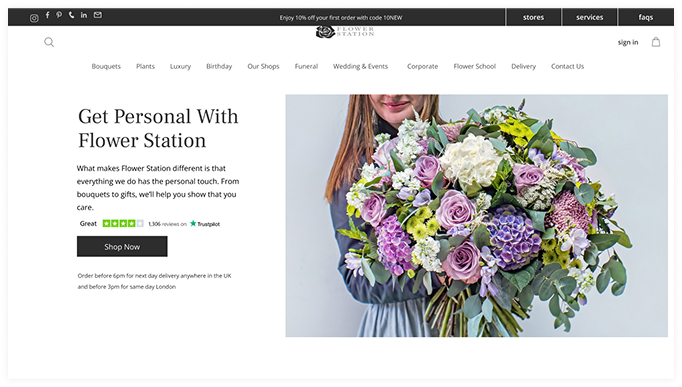Image resolution: width=682 pixels, height=387 pixels.
Task: Go to Delivery page
Action: pyautogui.click(x=524, y=67)
